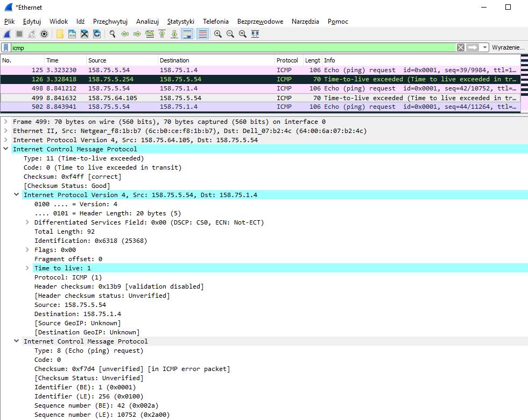Go forward to the next packet in history
The height and width of the screenshot is (420, 528).
tap(137, 34)
